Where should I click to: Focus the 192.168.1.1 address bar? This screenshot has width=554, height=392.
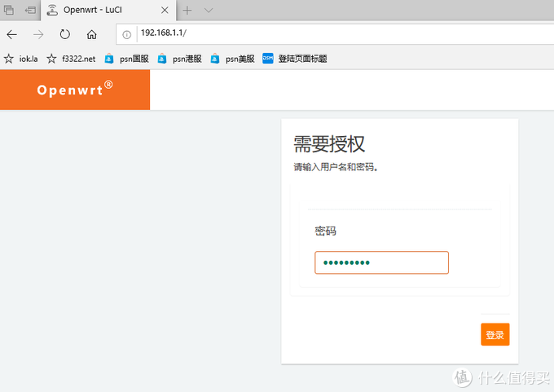pos(336,34)
